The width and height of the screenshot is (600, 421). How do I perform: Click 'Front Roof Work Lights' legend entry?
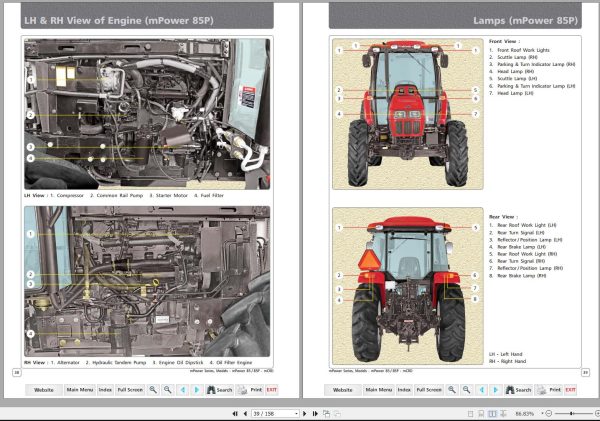(523, 50)
